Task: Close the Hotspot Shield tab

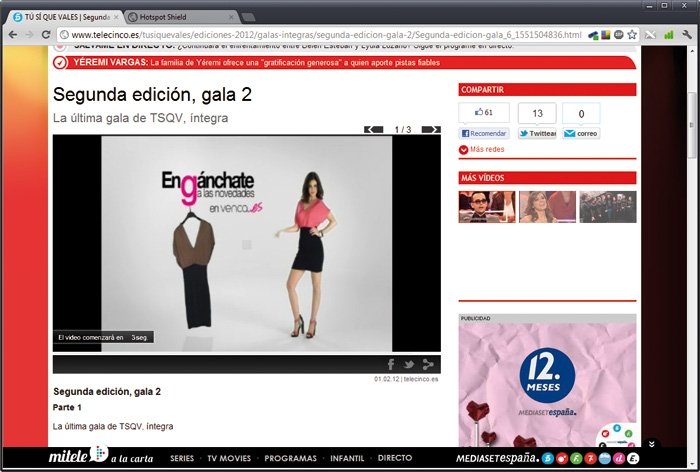Action: click(231, 17)
